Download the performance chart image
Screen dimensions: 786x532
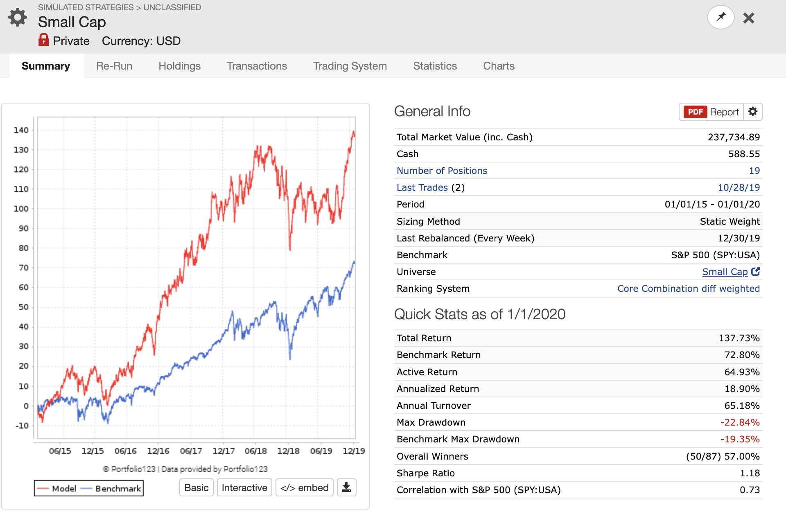tap(346, 487)
